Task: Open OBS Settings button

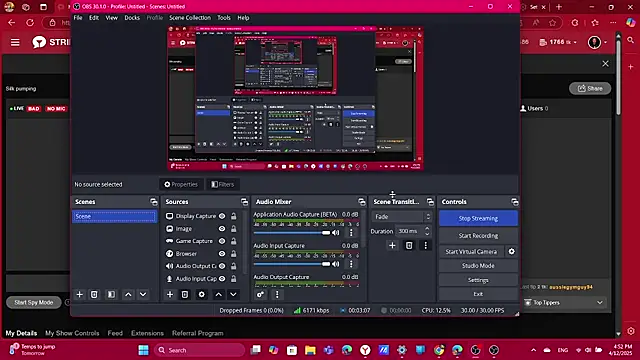Action: point(478,280)
